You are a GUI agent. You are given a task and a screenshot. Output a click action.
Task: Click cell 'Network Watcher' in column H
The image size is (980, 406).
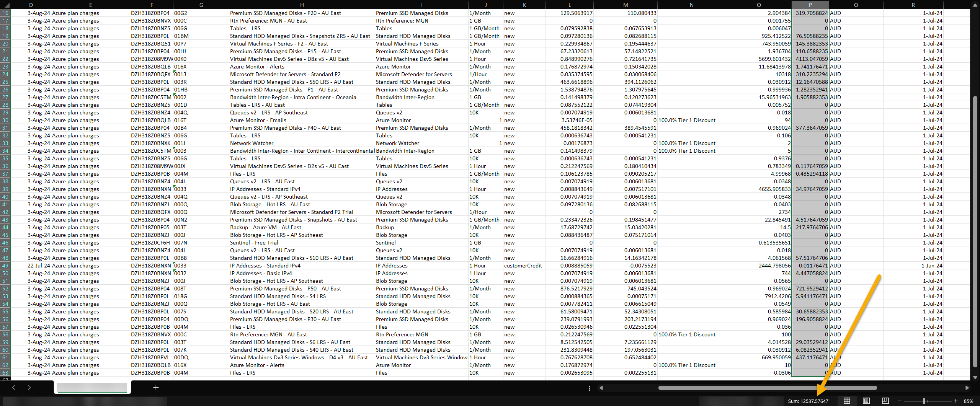302,143
